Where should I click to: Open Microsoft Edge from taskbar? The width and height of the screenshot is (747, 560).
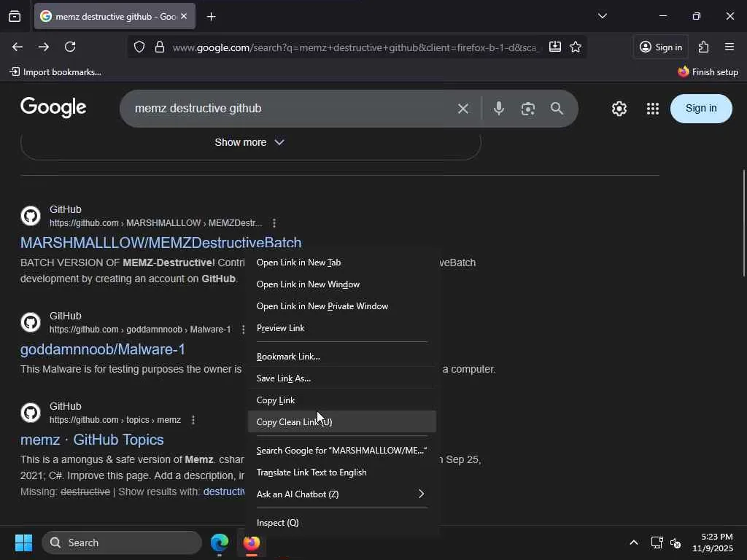(x=220, y=542)
